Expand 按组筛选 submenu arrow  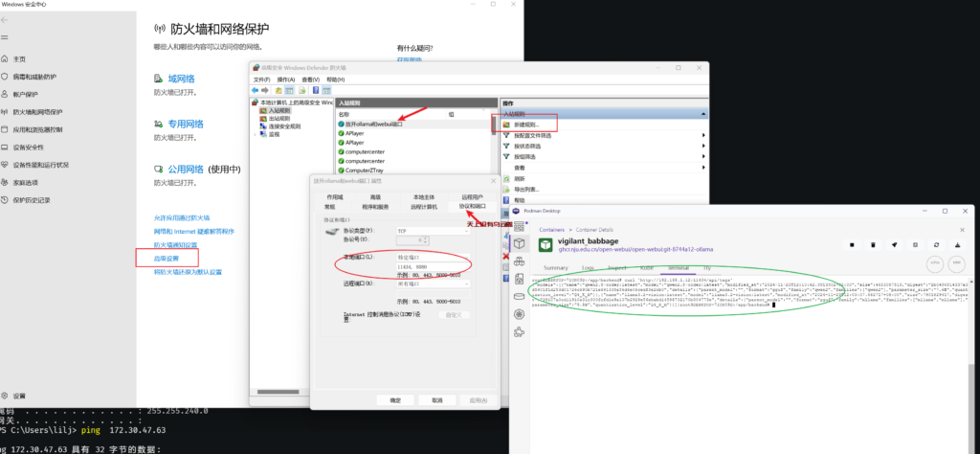coord(703,157)
